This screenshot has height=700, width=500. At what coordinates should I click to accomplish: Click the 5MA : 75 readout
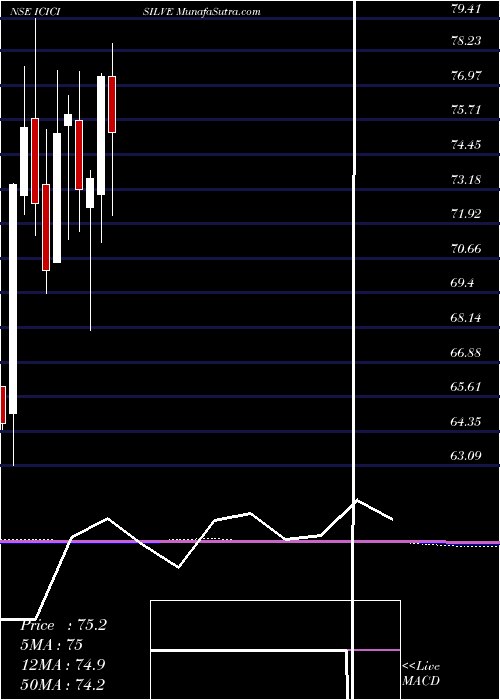click(x=51, y=645)
